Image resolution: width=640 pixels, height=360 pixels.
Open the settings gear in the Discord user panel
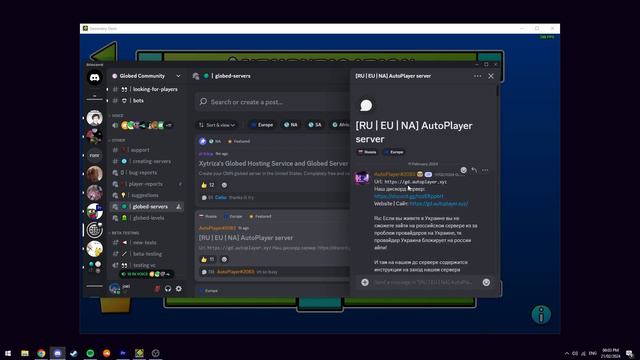pos(179,289)
